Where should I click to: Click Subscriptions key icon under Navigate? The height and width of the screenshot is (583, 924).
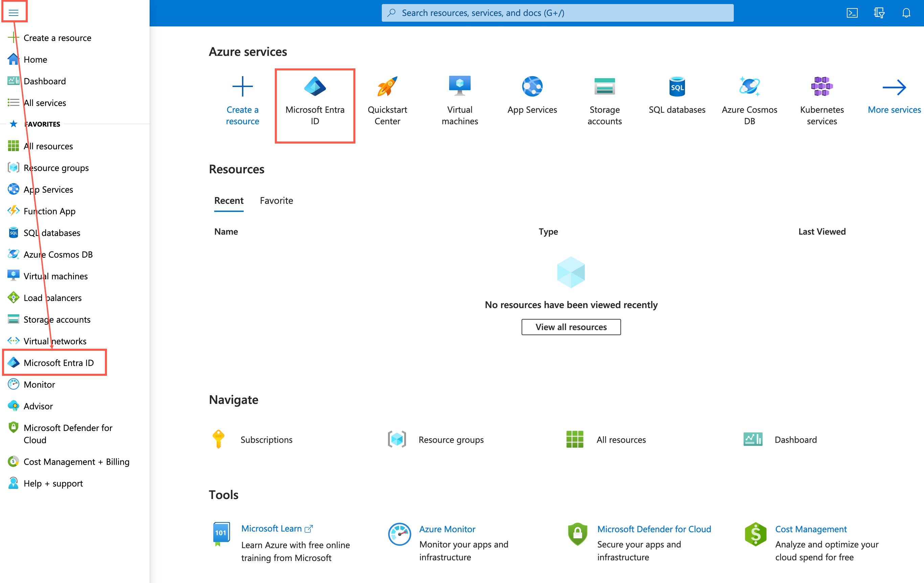click(218, 439)
